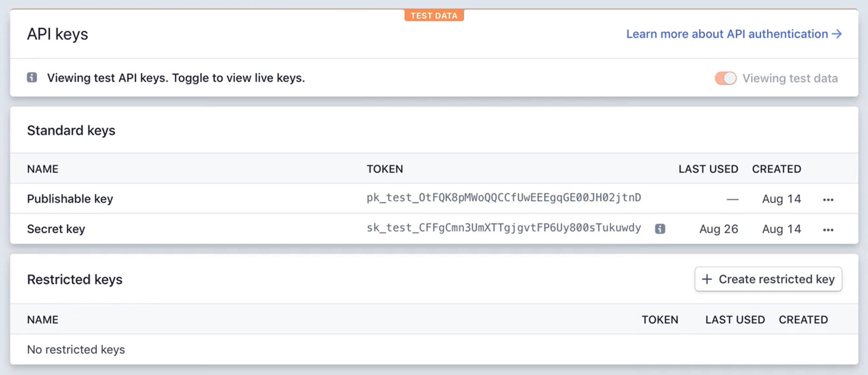Image resolution: width=868 pixels, height=375 pixels.
Task: Click the Standard keys LAST USED header
Action: point(708,169)
